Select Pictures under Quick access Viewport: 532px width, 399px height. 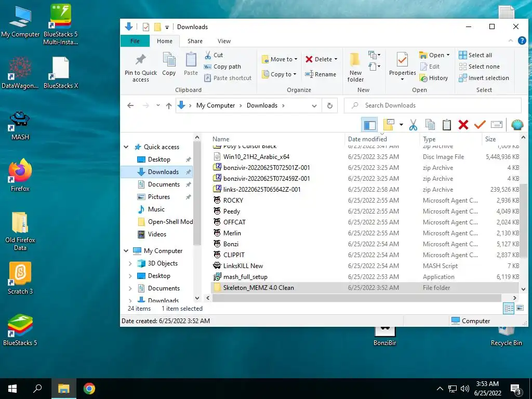pyautogui.click(x=159, y=197)
